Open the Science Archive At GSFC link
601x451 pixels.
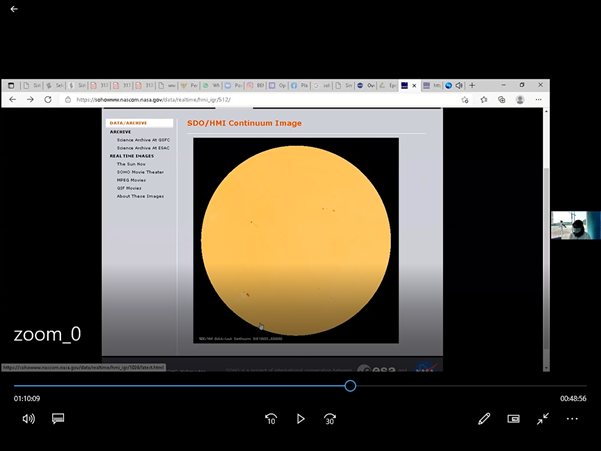click(x=142, y=139)
